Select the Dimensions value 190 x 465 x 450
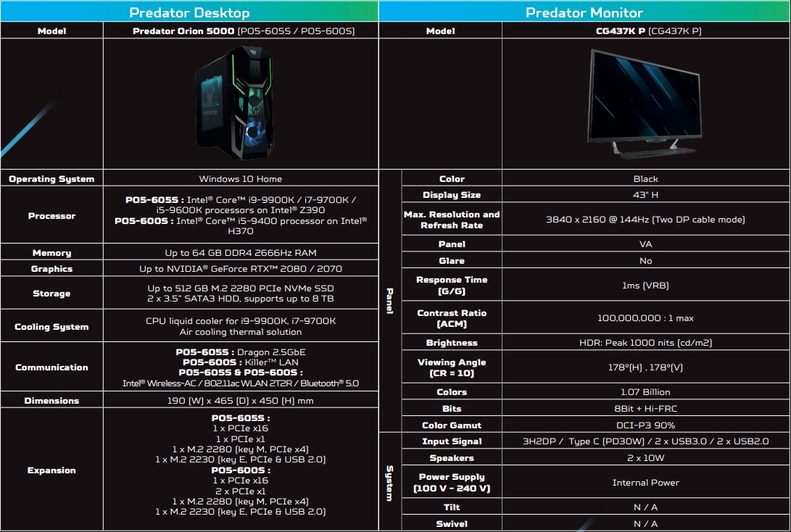The image size is (791, 532). (x=240, y=401)
